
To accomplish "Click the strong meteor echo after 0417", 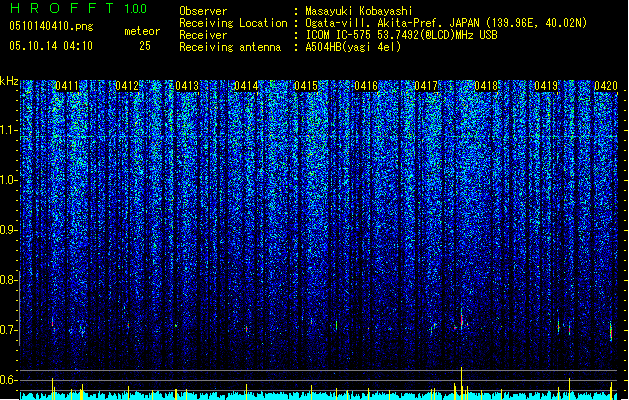I will pyautogui.click(x=462, y=320).
